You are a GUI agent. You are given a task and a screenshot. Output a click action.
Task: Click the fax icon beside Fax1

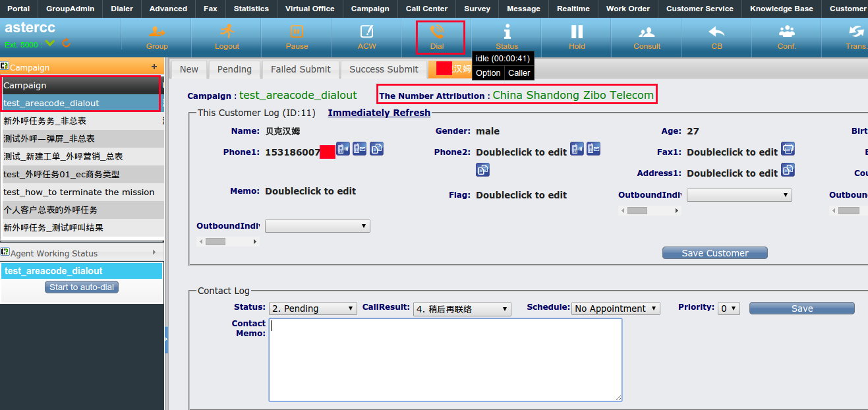click(x=788, y=149)
